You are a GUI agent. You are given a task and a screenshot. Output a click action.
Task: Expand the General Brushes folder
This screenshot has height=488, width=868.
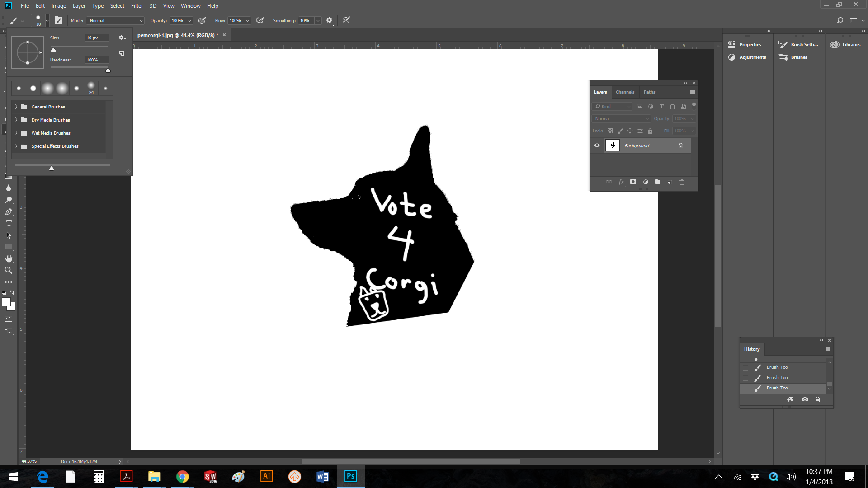tap(16, 107)
